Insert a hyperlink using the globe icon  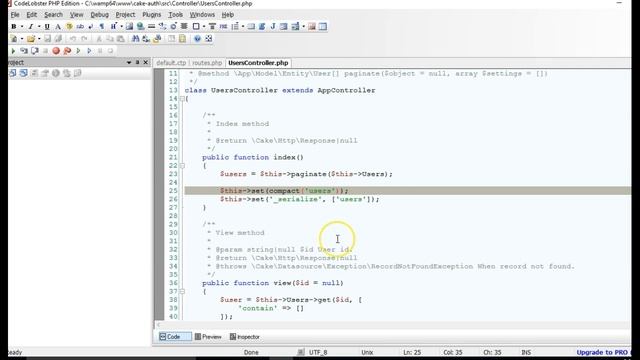tap(140, 27)
